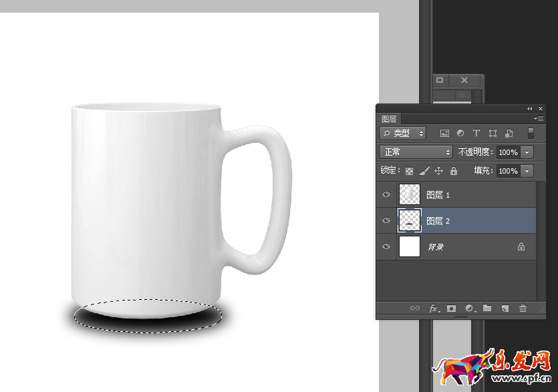Open the 类型 filter type dropdown
Screen dimensions: 558x392
(x=403, y=134)
